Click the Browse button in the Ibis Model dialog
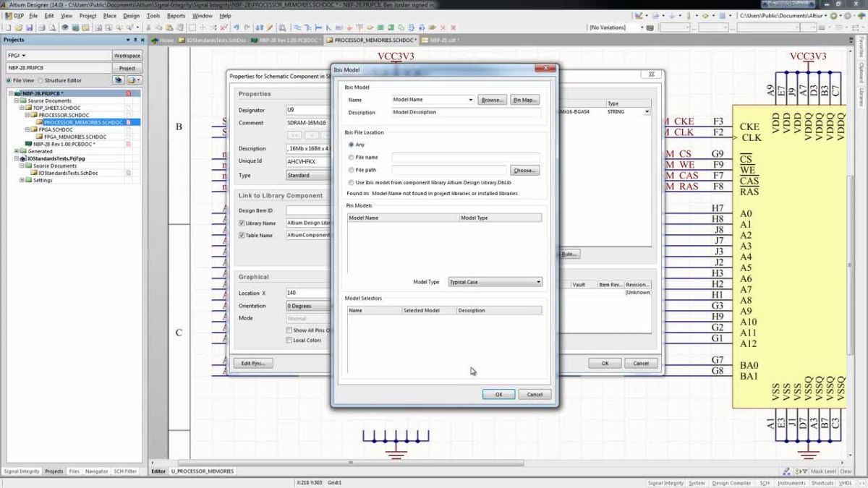Image resolution: width=868 pixels, height=488 pixels. coord(493,100)
